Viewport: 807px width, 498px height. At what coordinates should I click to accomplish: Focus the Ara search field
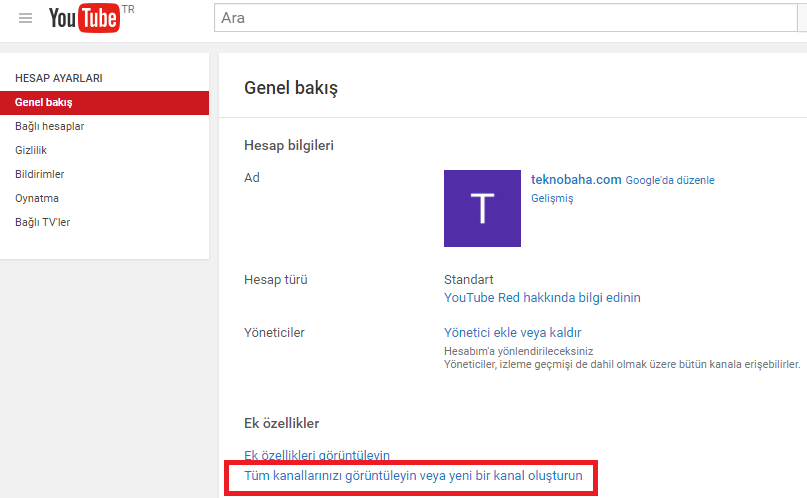[505, 18]
